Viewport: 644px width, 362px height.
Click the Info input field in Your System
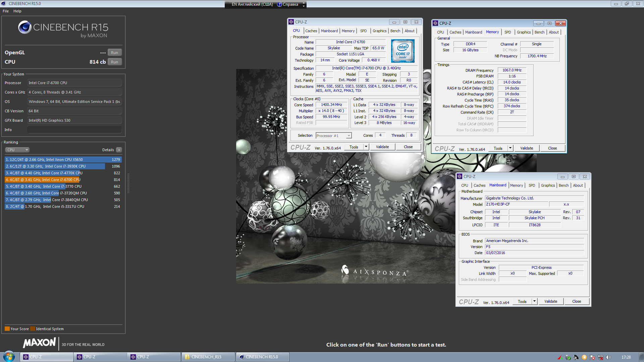pos(74,130)
